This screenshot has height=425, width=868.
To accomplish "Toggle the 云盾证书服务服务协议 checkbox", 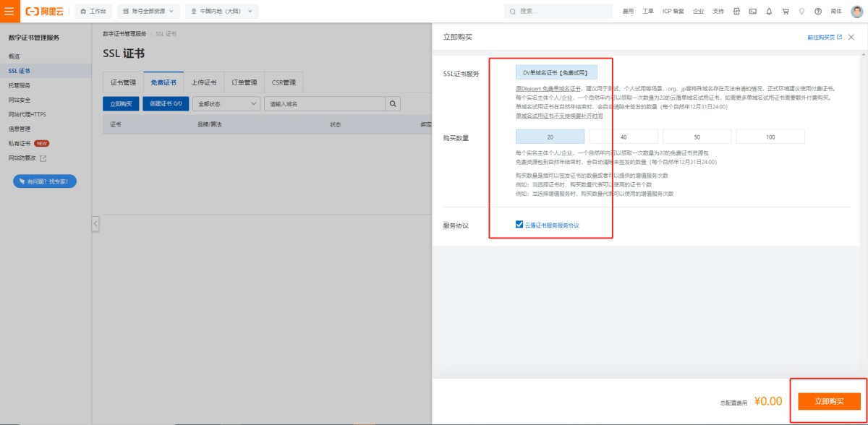I will (519, 225).
